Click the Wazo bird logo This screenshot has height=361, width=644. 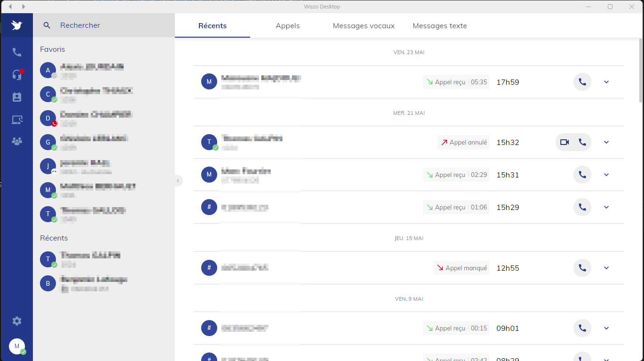pos(17,25)
